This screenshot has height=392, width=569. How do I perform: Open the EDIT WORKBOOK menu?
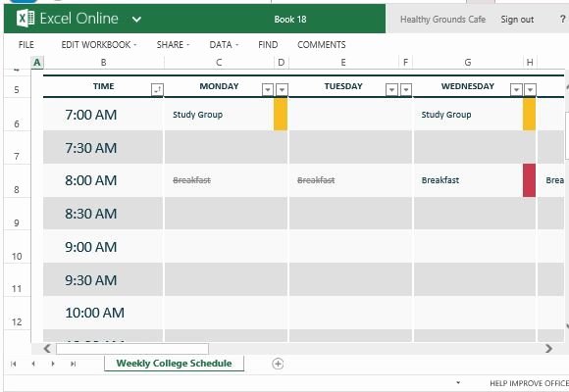99,45
